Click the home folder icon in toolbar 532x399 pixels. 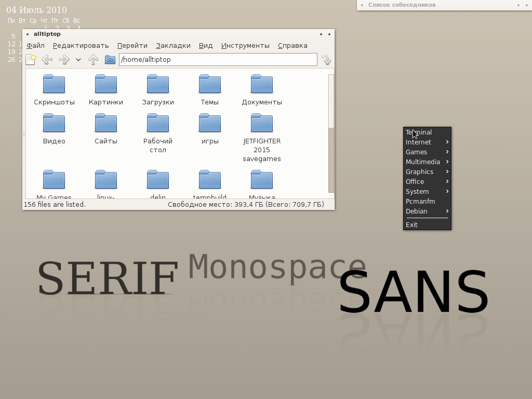110,60
